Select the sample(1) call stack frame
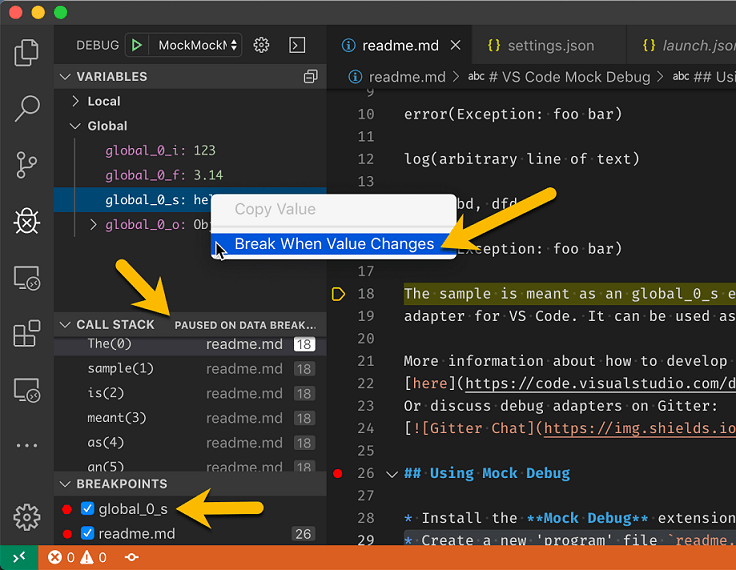The width and height of the screenshot is (736, 570). (x=121, y=369)
